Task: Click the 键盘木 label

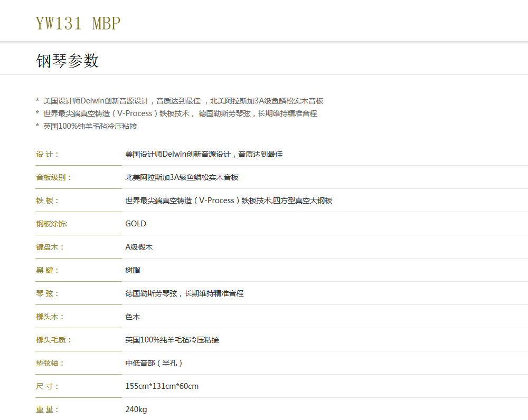Action: pyautogui.click(x=50, y=247)
